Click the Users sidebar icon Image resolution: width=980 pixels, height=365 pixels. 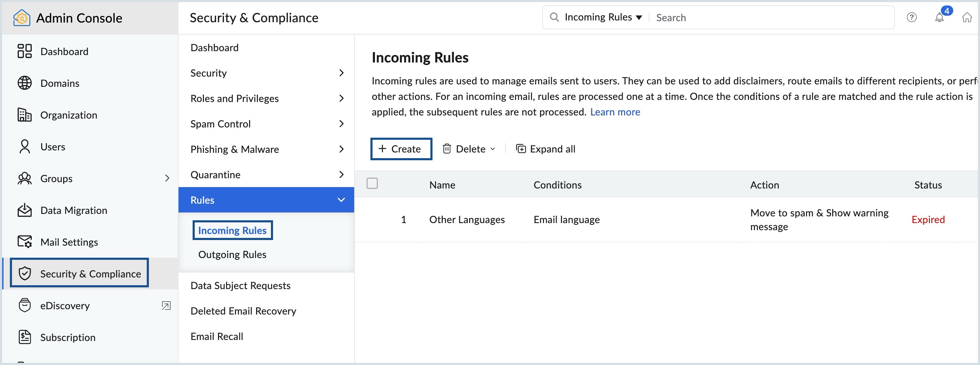(24, 146)
